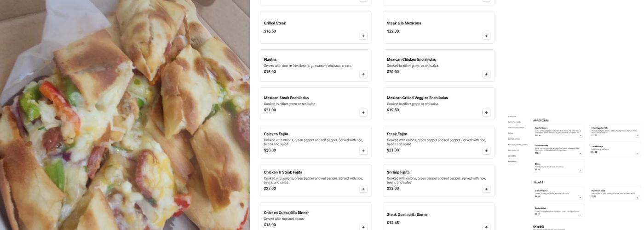Open the Shrimp Fajita item title

point(398,172)
